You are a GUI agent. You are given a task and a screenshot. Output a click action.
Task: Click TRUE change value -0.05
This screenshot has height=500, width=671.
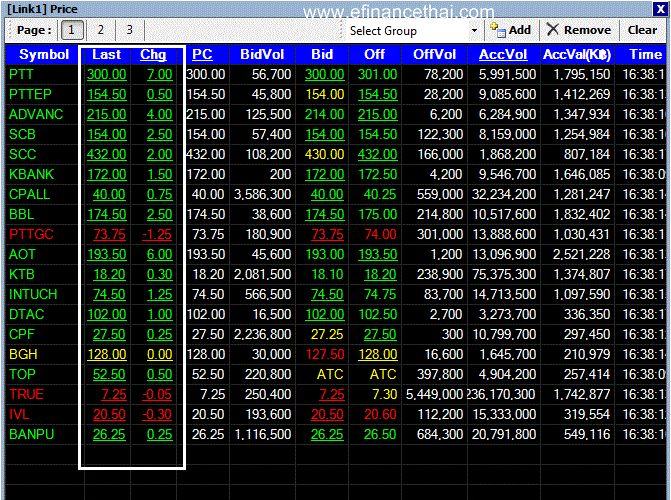[x=157, y=395]
